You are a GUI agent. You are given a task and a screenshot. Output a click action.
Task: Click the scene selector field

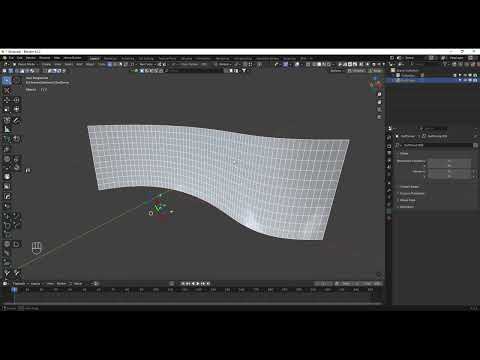tap(415, 58)
